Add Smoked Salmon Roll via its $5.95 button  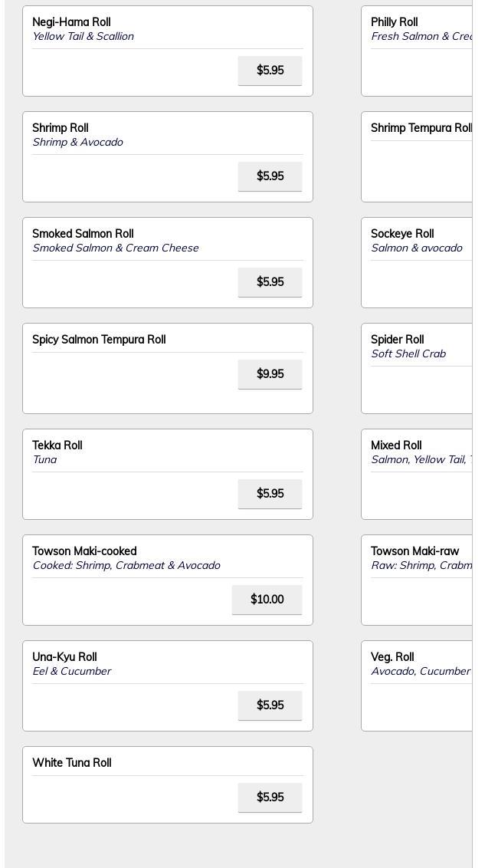pos(270,281)
